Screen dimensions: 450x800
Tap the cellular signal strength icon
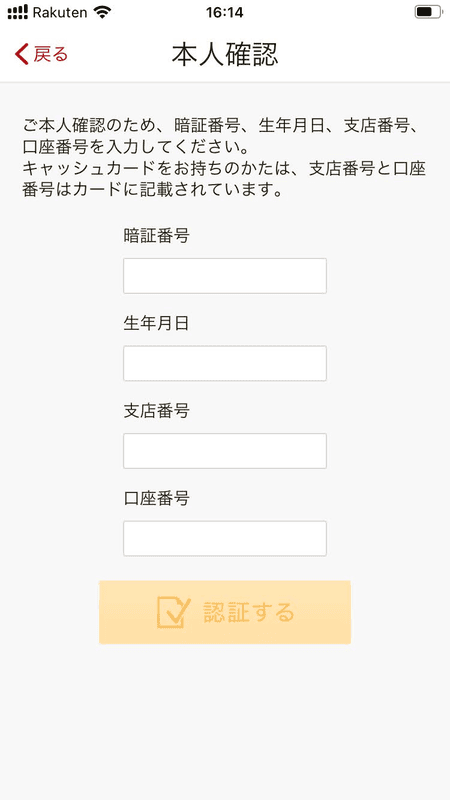pos(18,12)
